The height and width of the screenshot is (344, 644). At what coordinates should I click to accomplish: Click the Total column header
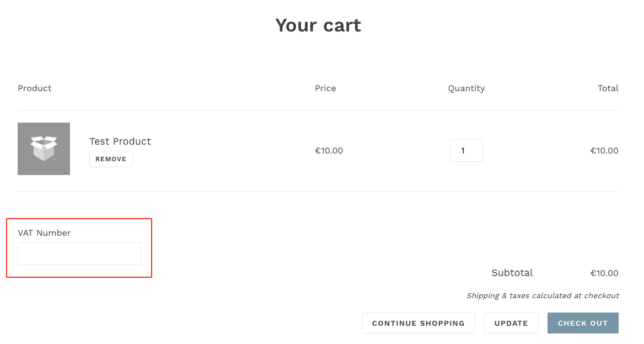click(x=608, y=88)
